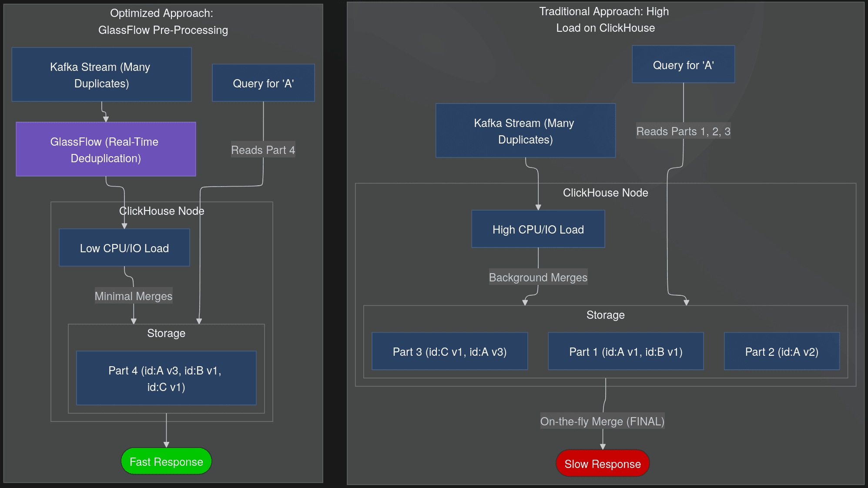The height and width of the screenshot is (488, 868).
Task: Click the Optimized Approach GlassFlow Pre-Processing title
Action: (163, 21)
